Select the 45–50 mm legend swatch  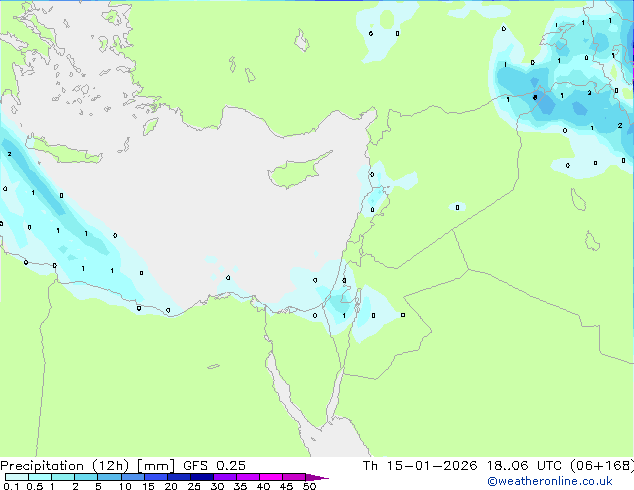294,477
